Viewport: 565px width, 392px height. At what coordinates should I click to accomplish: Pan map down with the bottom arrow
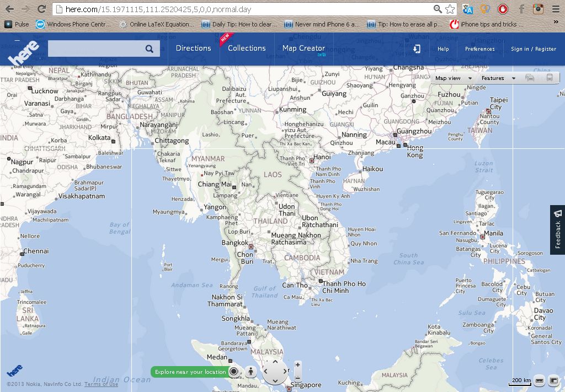coord(275,380)
